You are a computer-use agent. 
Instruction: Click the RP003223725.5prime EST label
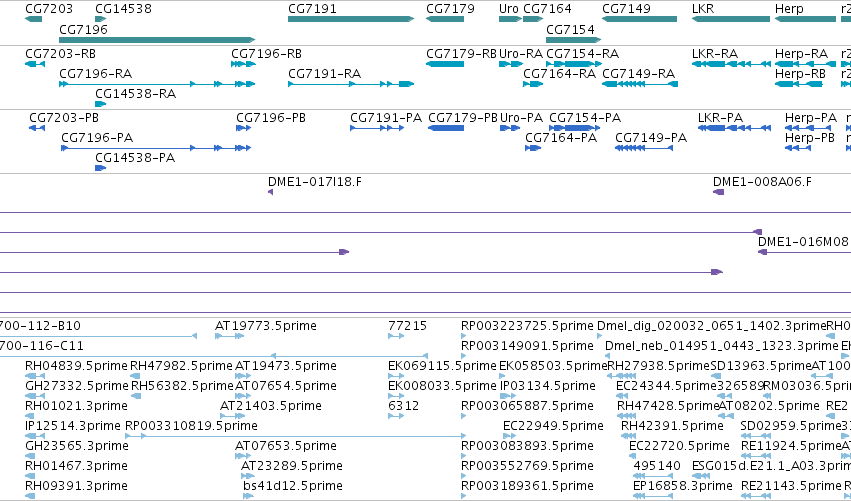pyautogui.click(x=527, y=326)
